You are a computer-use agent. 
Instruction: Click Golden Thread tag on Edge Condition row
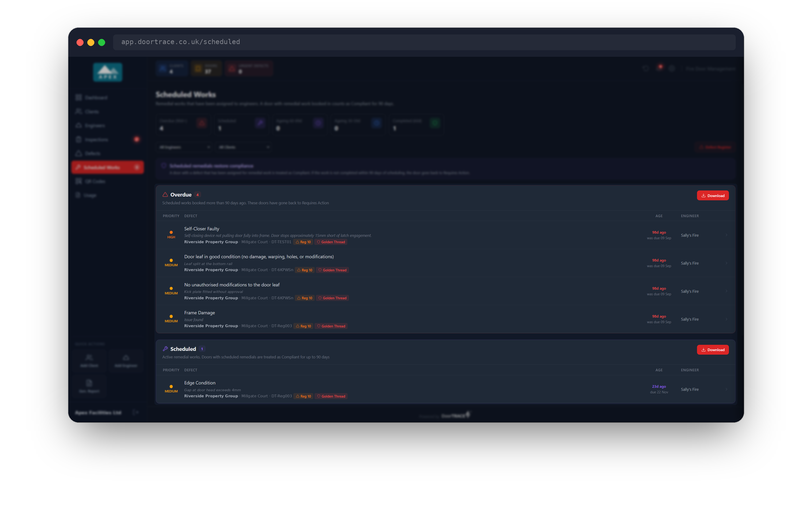pyautogui.click(x=331, y=396)
